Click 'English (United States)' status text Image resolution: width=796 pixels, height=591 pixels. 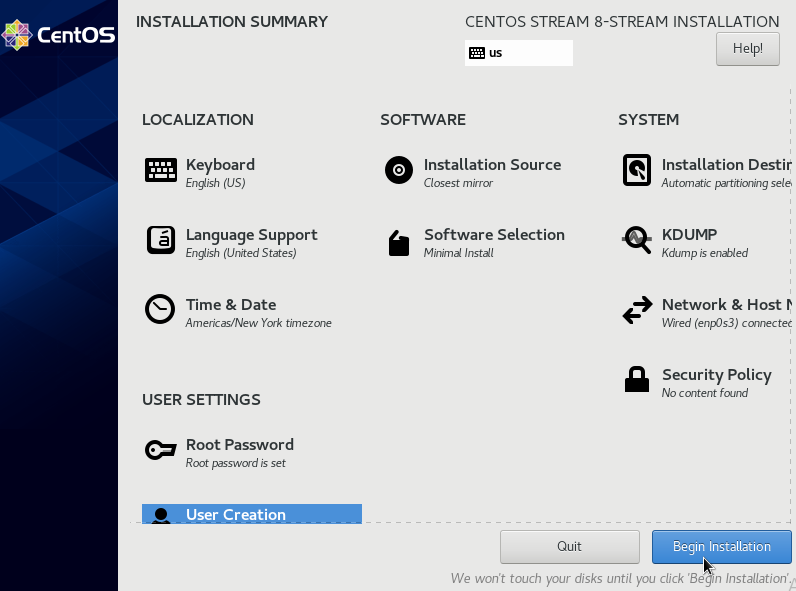coord(241,253)
